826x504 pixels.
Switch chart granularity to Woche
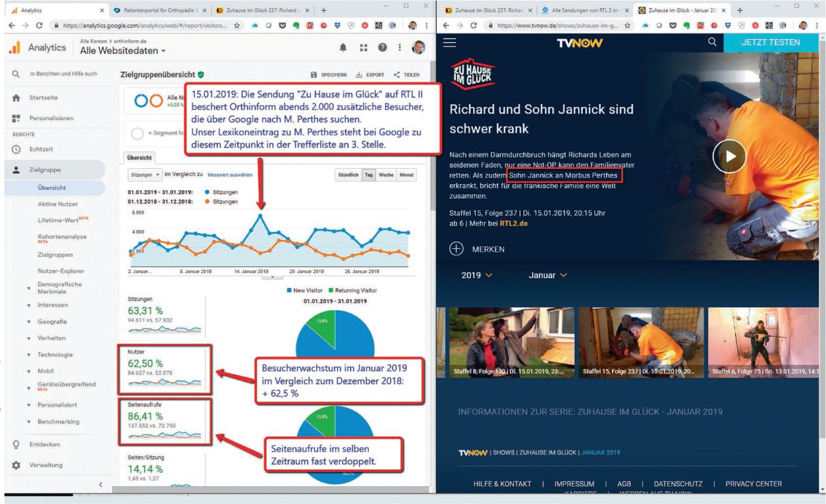click(386, 175)
